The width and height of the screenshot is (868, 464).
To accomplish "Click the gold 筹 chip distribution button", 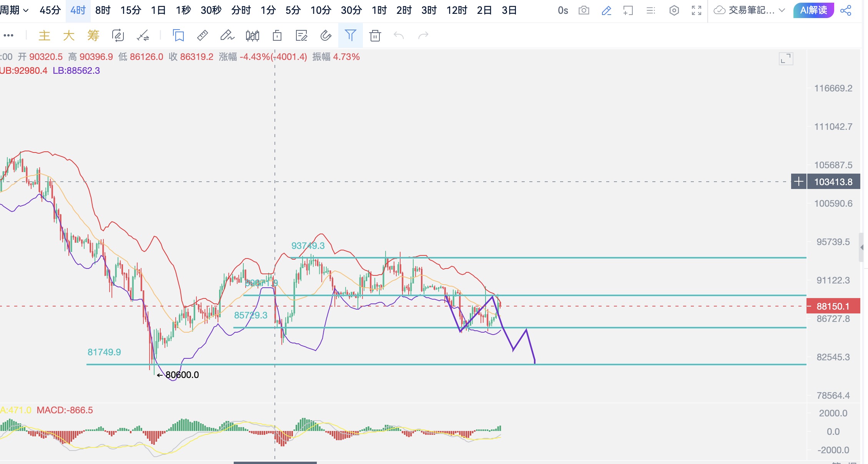I will coord(93,36).
